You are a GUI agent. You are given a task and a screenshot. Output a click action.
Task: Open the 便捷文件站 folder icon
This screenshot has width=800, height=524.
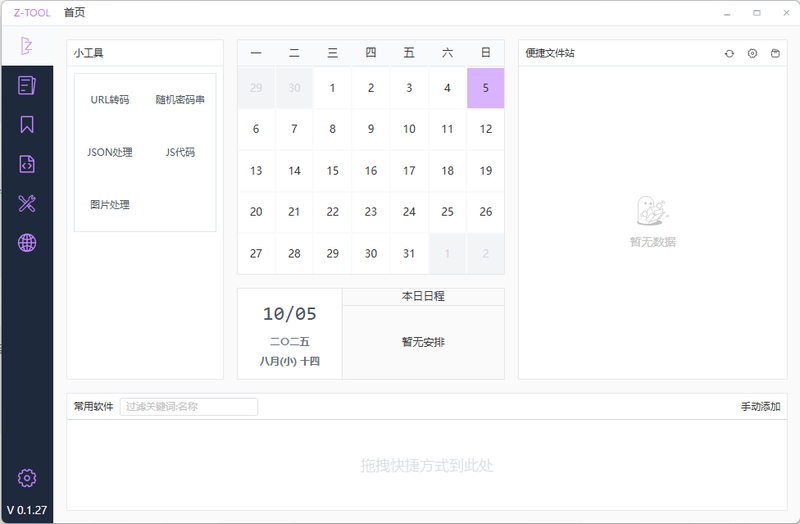click(x=775, y=54)
